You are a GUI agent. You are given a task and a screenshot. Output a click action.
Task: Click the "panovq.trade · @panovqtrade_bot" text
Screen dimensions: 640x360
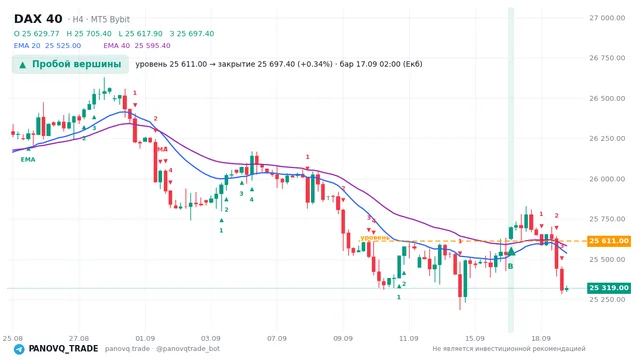pyautogui.click(x=162, y=349)
